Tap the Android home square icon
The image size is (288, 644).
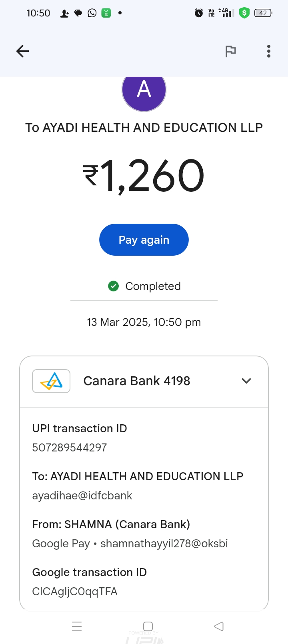(x=148, y=626)
